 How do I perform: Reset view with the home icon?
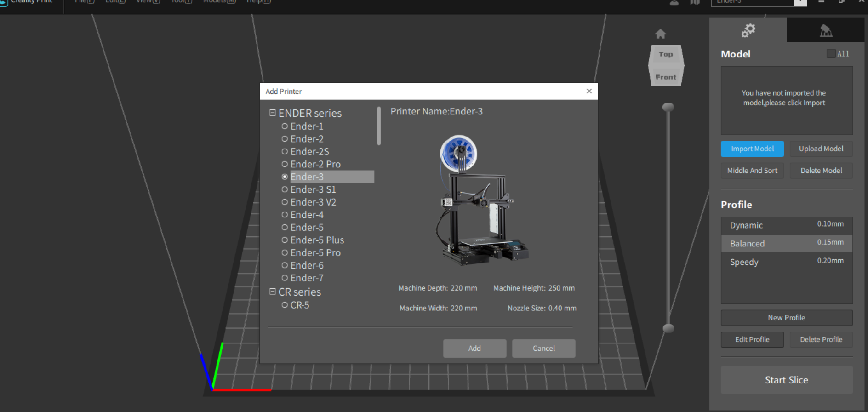point(660,34)
